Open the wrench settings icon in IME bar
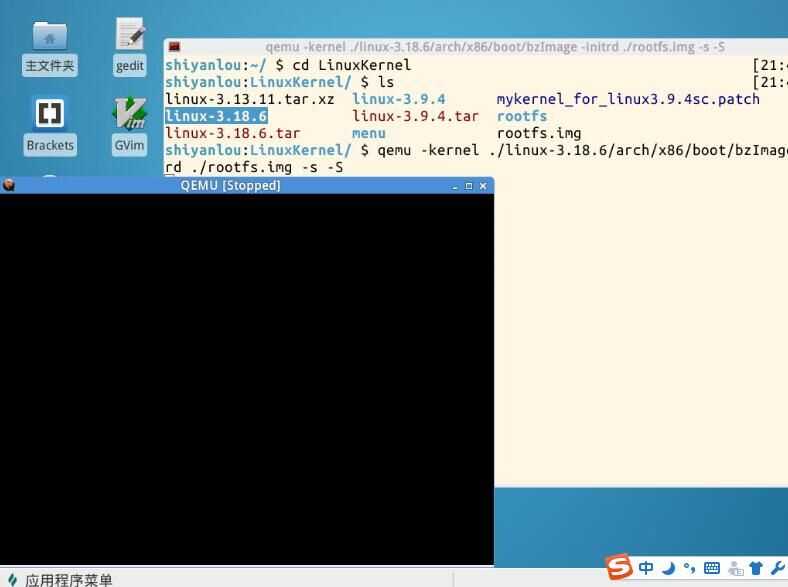This screenshot has width=788, height=587. coord(777,568)
